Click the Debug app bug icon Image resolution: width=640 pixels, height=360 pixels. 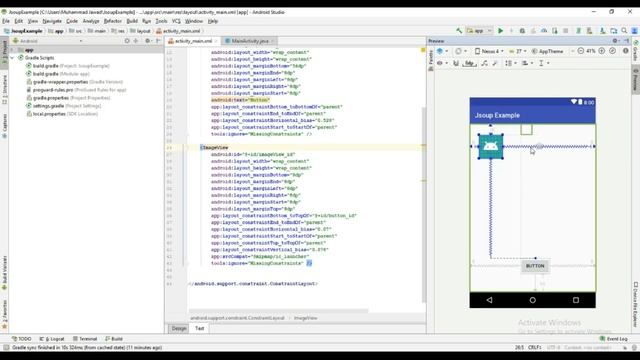tap(522, 31)
